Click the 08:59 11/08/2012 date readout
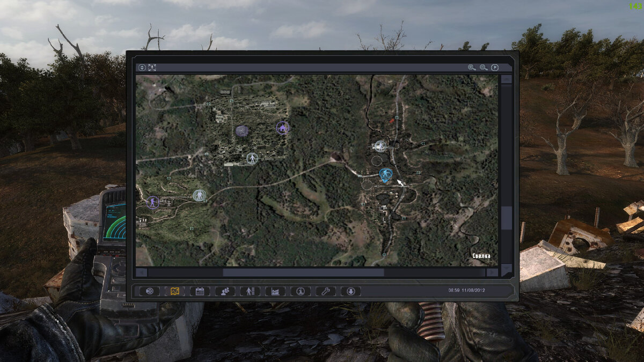The image size is (644, 362). coord(468,290)
